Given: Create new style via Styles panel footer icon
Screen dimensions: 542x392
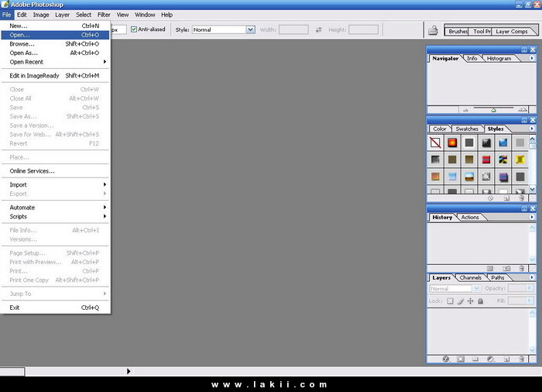Looking at the screenshot, I should click(506, 198).
